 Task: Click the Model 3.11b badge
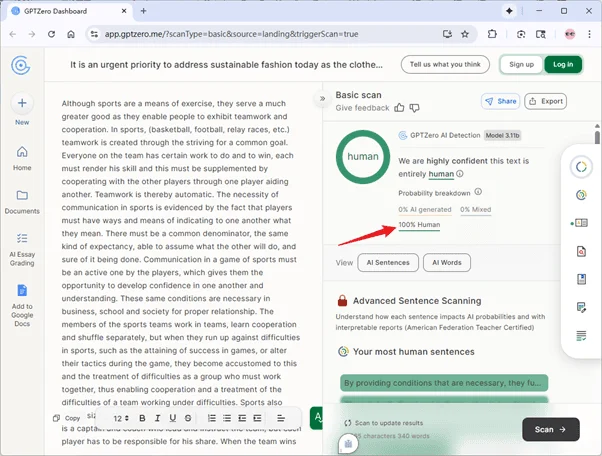click(x=502, y=135)
